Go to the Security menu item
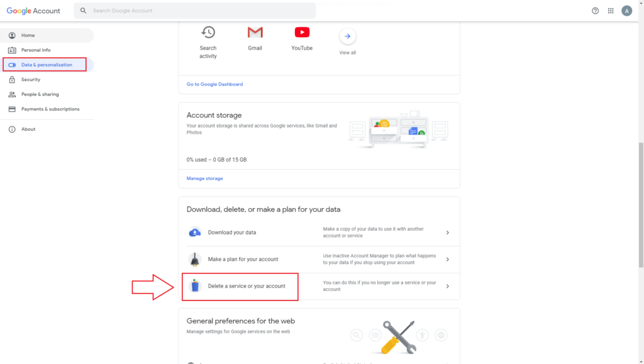This screenshot has height=364, width=644. (x=47, y=80)
